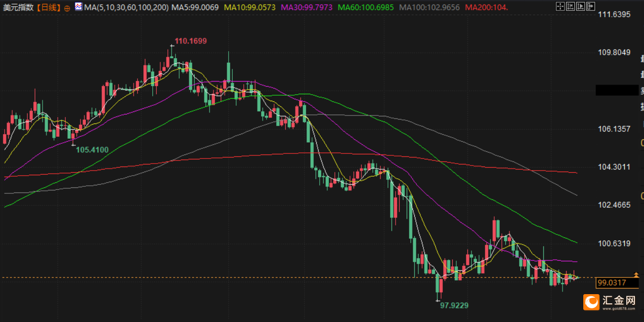Click the red MA200 legend label
The width and height of the screenshot is (644, 322).
[486, 7]
